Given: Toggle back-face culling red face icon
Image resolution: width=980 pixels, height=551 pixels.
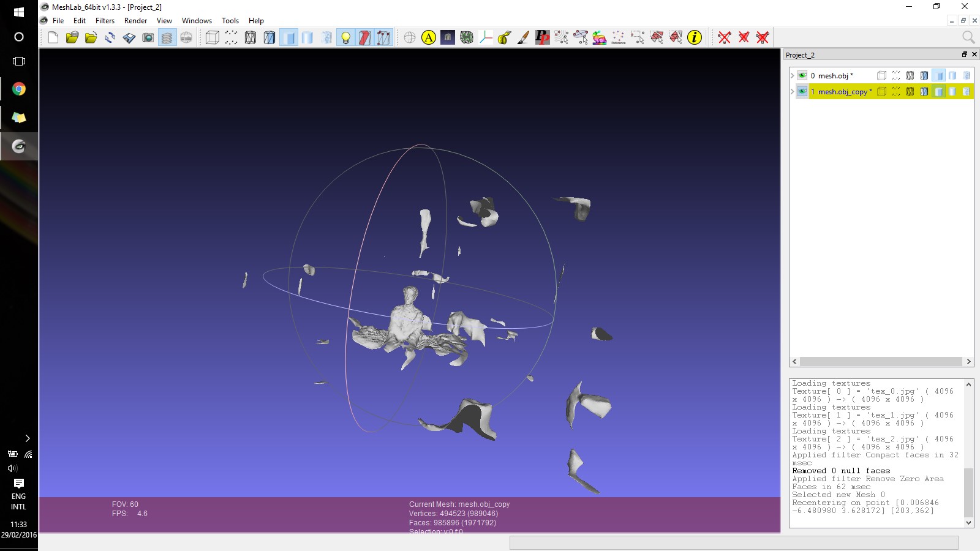Looking at the screenshot, I should click(x=364, y=38).
